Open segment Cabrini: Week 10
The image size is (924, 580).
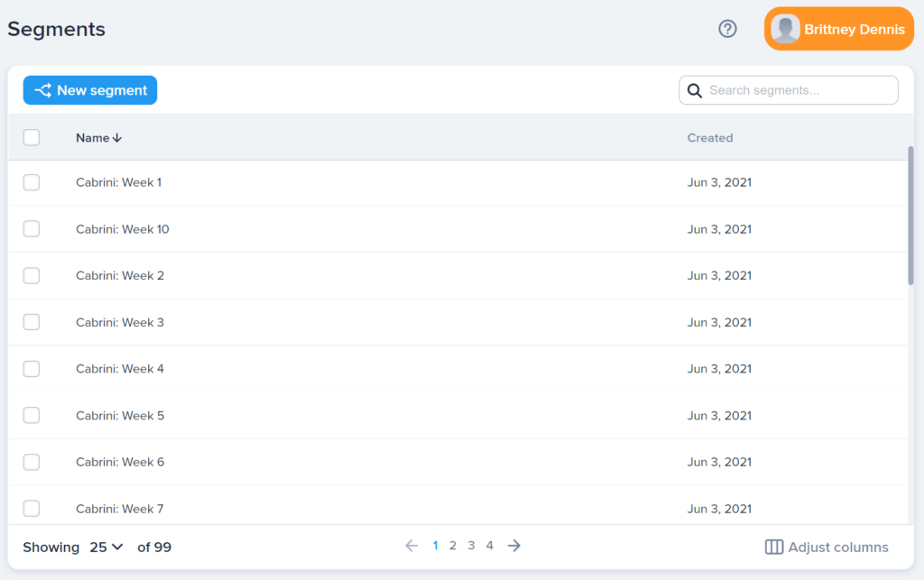click(123, 229)
